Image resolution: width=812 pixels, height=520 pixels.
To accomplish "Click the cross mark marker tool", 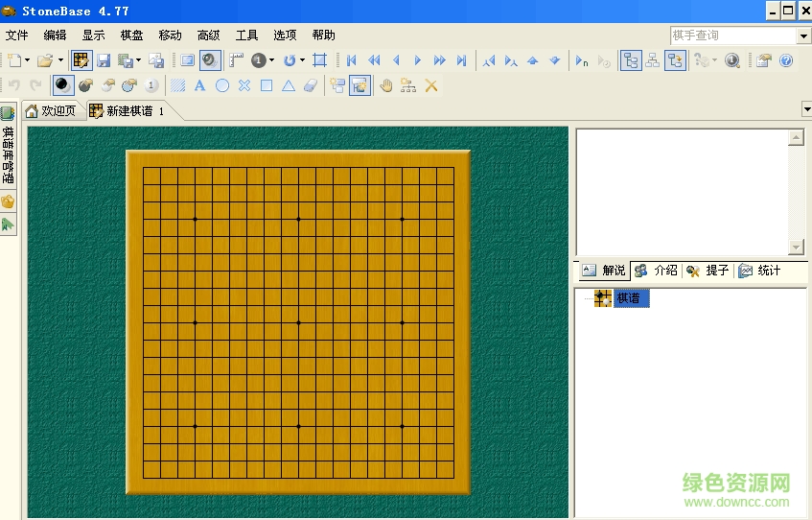I will click(x=244, y=85).
